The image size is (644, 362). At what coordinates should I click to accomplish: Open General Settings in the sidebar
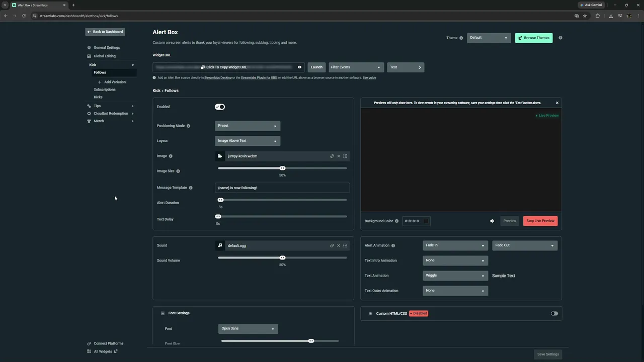pyautogui.click(x=107, y=48)
